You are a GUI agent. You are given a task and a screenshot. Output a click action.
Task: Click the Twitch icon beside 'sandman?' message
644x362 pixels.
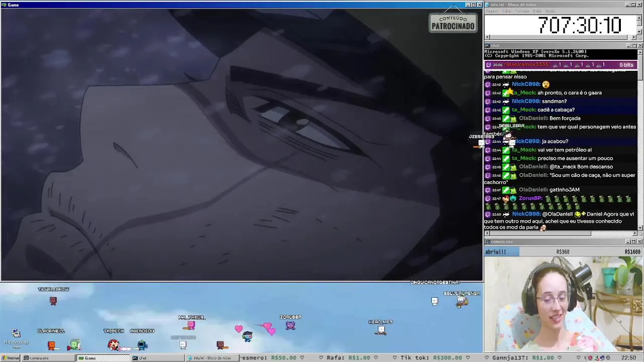pos(488,102)
